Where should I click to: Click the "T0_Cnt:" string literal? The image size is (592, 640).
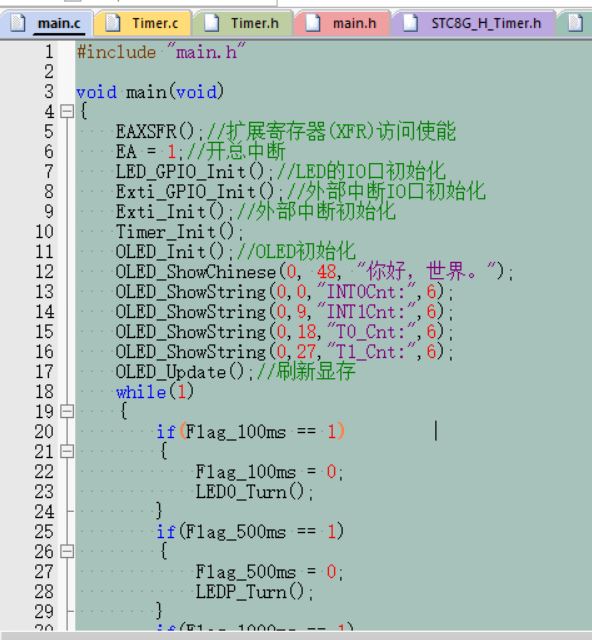[371, 332]
